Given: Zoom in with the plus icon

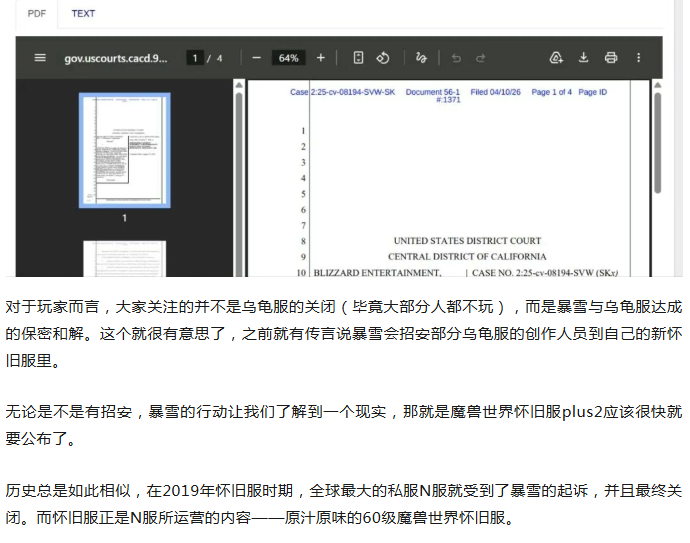Looking at the screenshot, I should click(x=320, y=58).
